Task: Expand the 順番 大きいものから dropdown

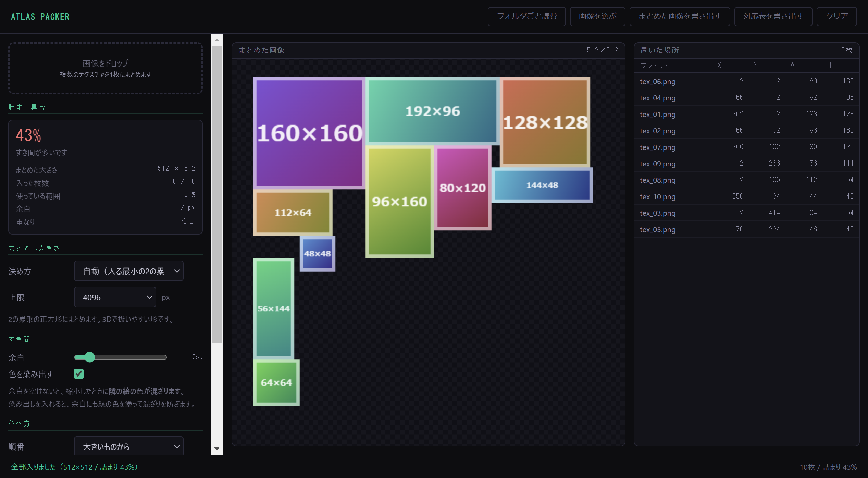Action: tap(129, 446)
